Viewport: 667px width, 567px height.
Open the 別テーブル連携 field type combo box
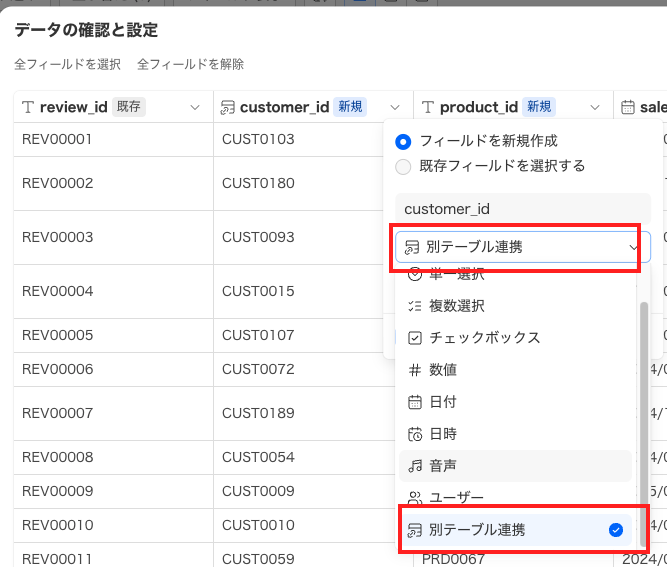522,247
